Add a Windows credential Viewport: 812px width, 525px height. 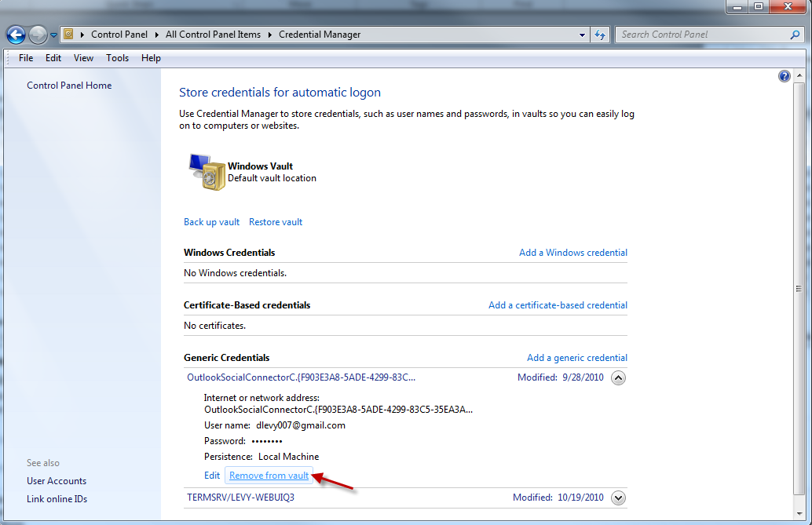(572, 253)
